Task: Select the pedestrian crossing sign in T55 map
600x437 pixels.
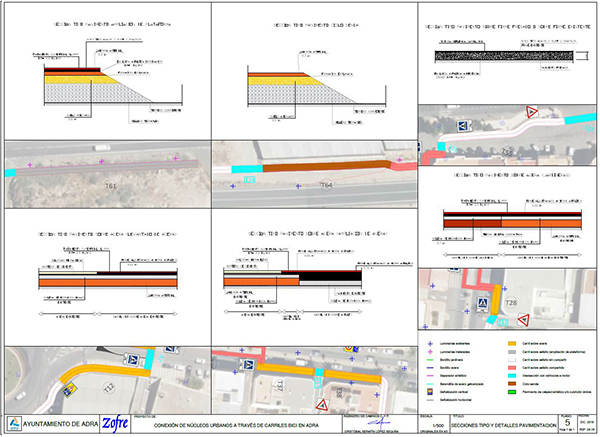Action: [463, 126]
